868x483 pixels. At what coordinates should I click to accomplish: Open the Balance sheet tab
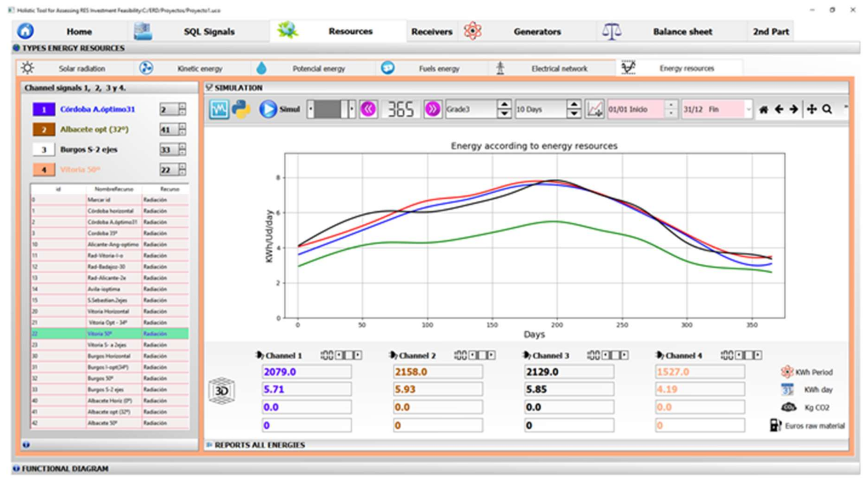682,32
